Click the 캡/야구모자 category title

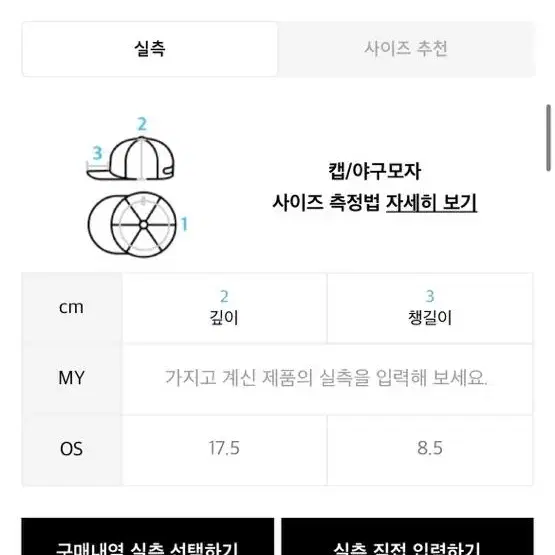374,171
